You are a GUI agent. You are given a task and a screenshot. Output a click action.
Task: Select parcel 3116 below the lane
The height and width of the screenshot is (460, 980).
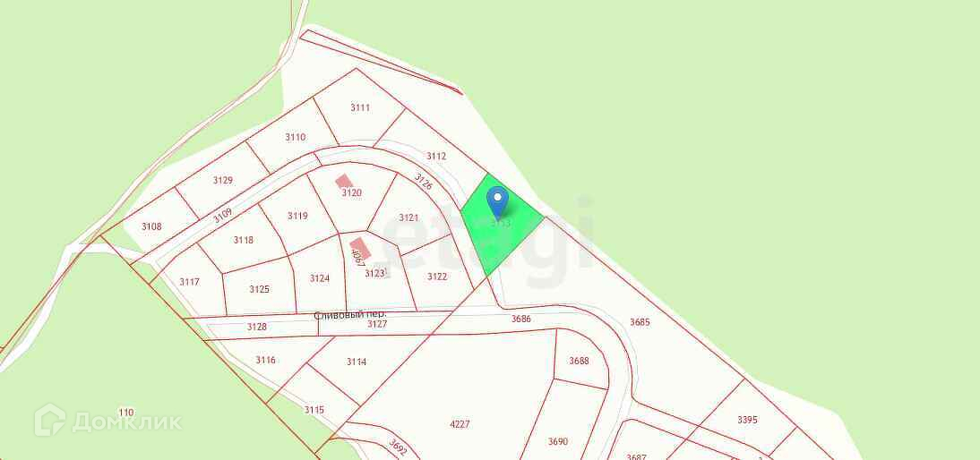click(x=266, y=360)
